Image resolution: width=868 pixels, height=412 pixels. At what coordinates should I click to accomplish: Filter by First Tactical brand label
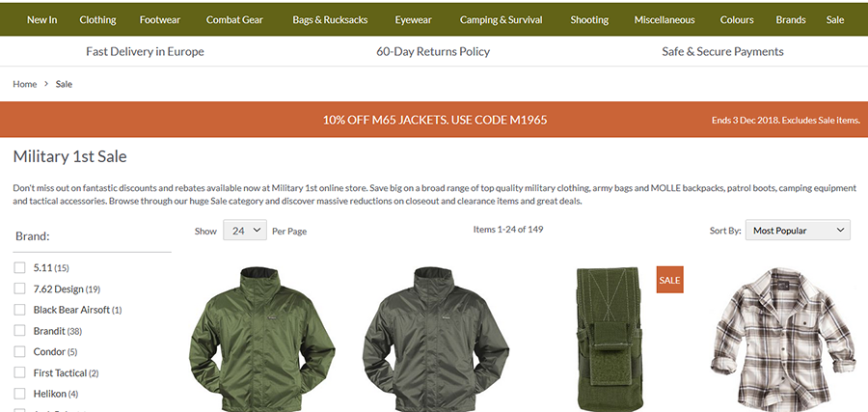point(60,372)
